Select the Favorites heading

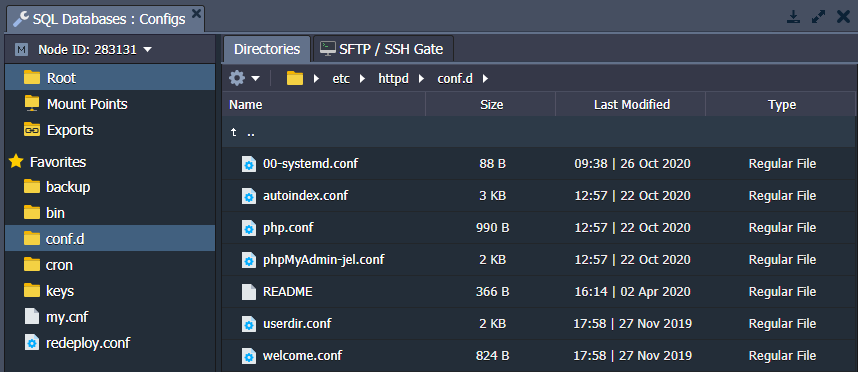point(58,162)
